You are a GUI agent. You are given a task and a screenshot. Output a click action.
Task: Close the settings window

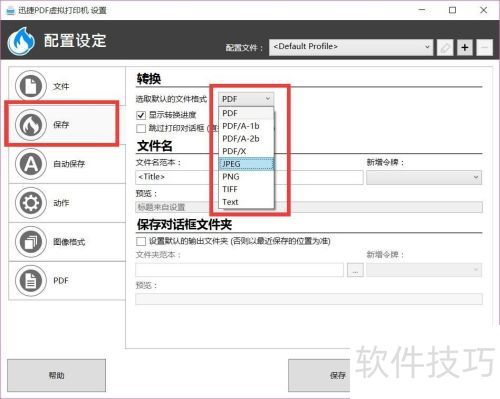click(483, 10)
